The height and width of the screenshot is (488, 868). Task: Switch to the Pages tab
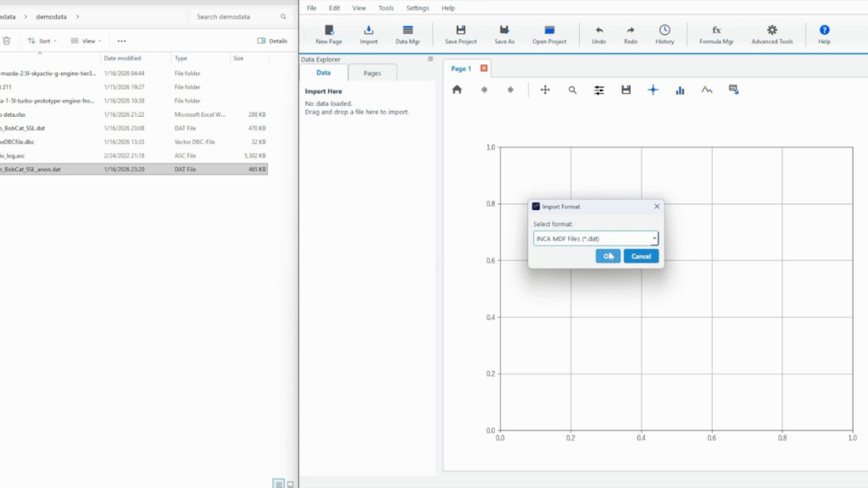point(372,74)
